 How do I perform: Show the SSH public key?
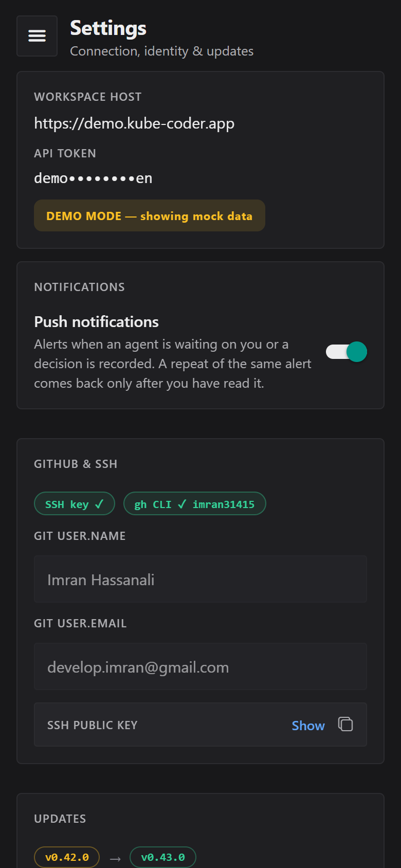308,725
